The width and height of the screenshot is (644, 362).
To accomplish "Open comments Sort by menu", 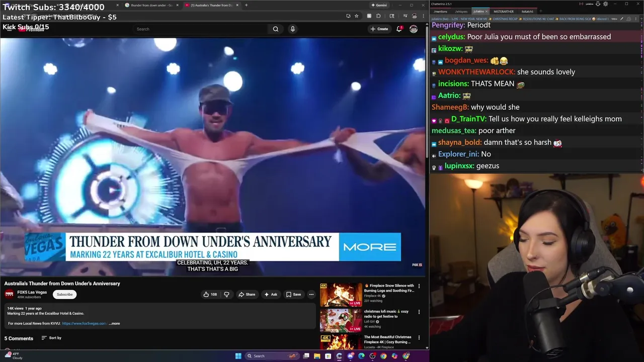I will click(x=51, y=338).
